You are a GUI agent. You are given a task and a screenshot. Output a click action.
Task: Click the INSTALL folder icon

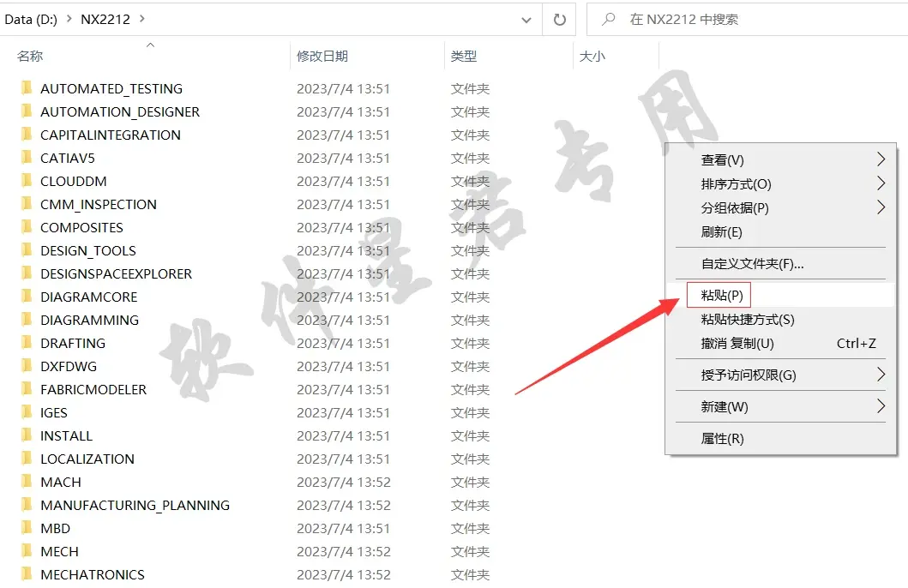pyautogui.click(x=26, y=435)
